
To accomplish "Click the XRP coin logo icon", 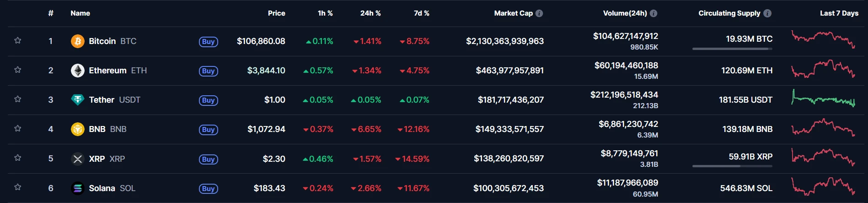I will [x=78, y=159].
